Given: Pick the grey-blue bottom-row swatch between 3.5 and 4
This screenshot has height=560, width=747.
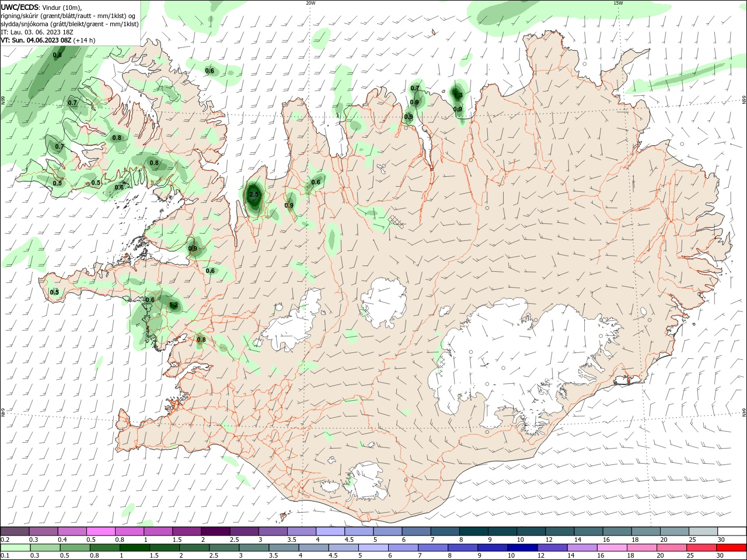Looking at the screenshot, I should [x=284, y=548].
